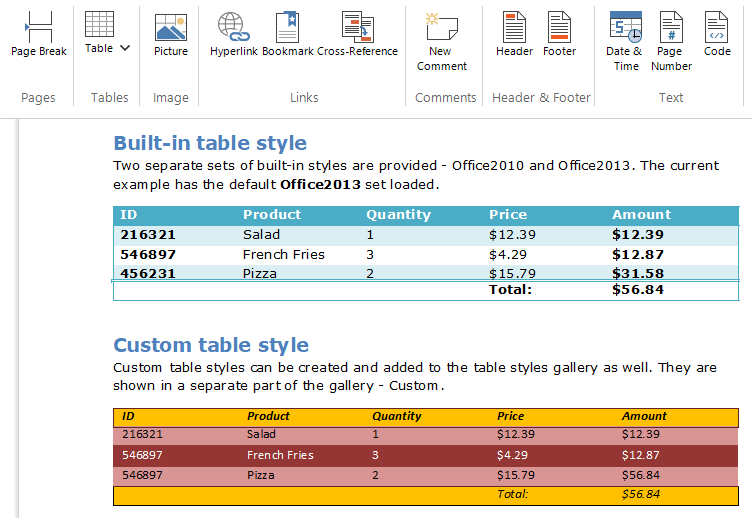The image size is (752, 518).
Task: Expand the Table dropdown arrow
Action: click(125, 48)
